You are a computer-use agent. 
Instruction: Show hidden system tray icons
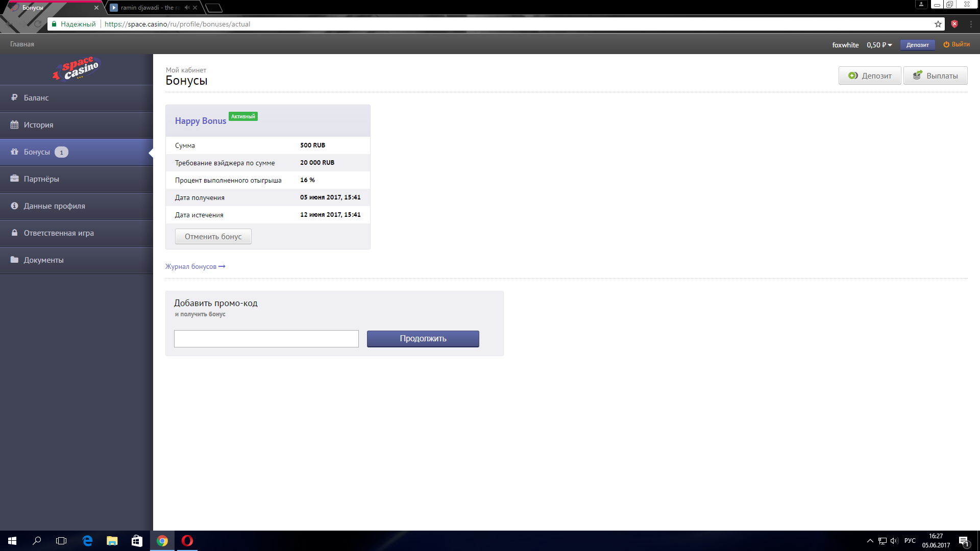pos(870,541)
